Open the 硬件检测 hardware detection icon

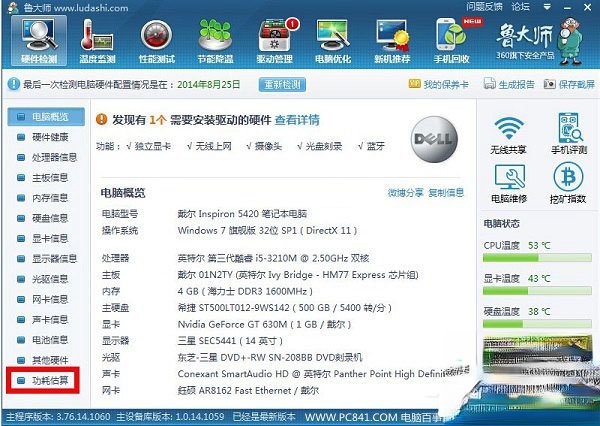[x=39, y=41]
